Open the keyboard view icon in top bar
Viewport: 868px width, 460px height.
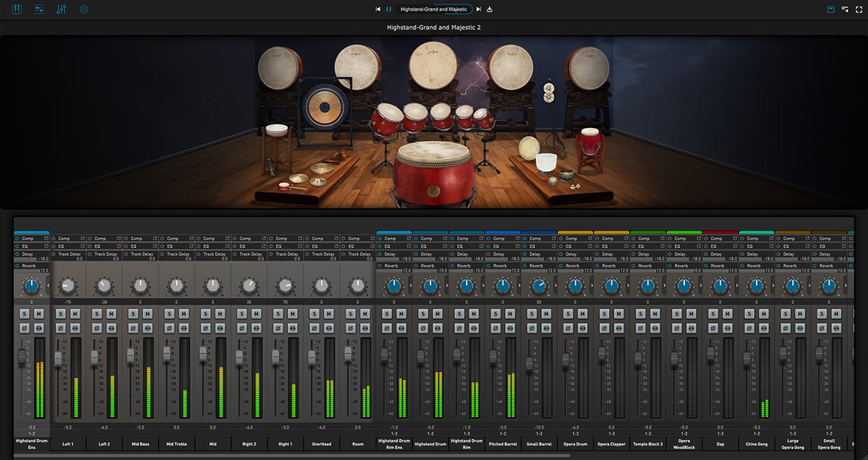coord(17,9)
